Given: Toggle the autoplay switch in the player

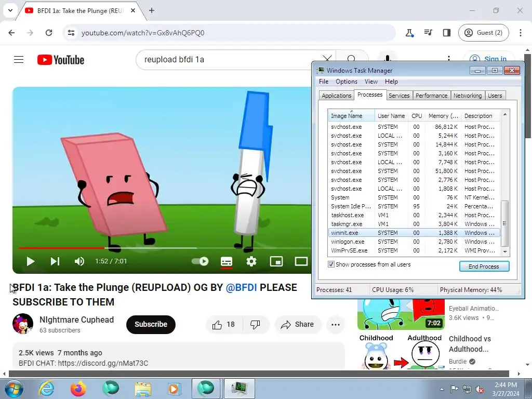Looking at the screenshot, I should point(200,261).
